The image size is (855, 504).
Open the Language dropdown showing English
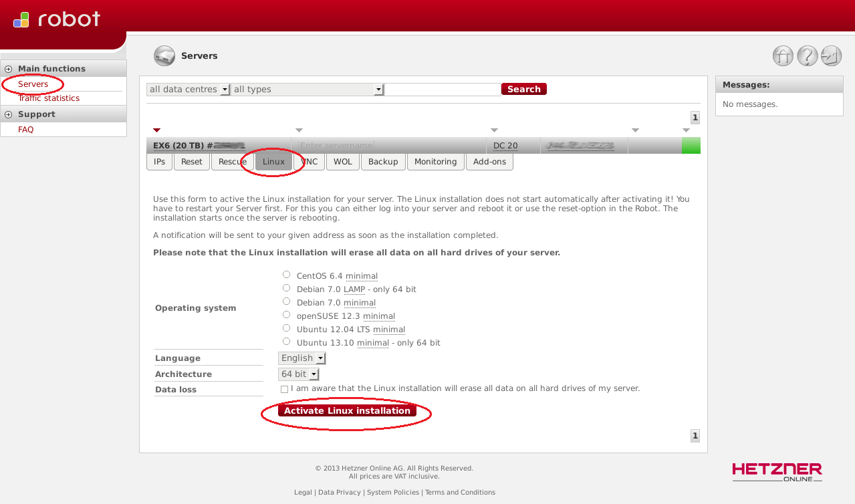coord(302,358)
